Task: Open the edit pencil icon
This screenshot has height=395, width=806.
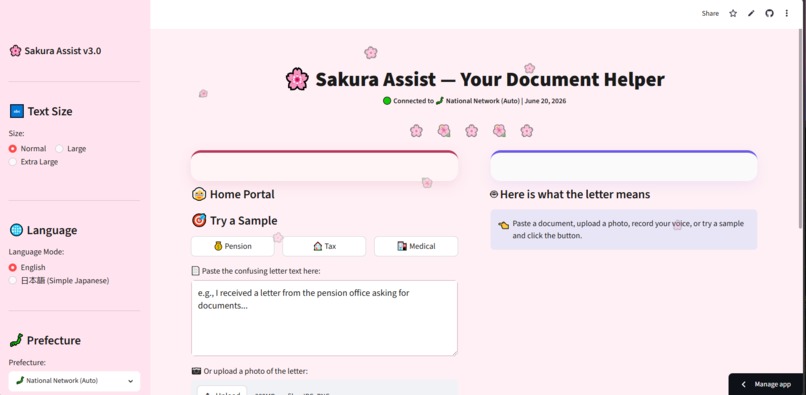Action: coord(751,13)
